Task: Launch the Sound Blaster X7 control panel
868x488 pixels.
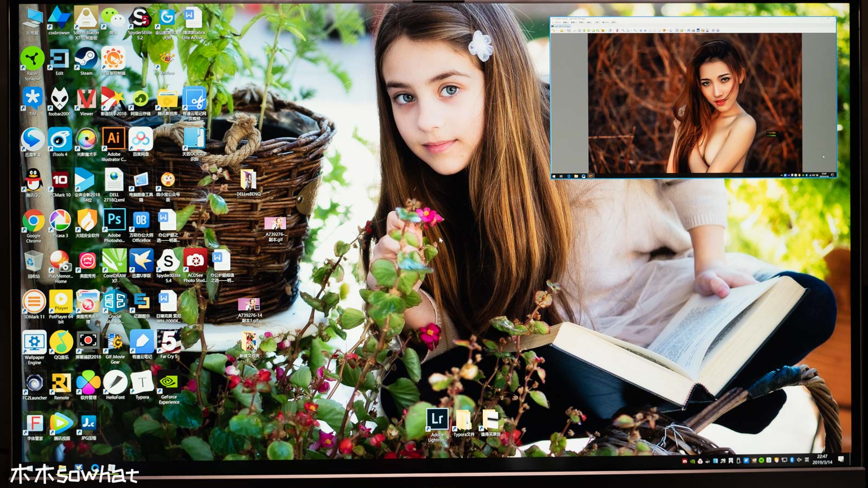Action: 86,23
